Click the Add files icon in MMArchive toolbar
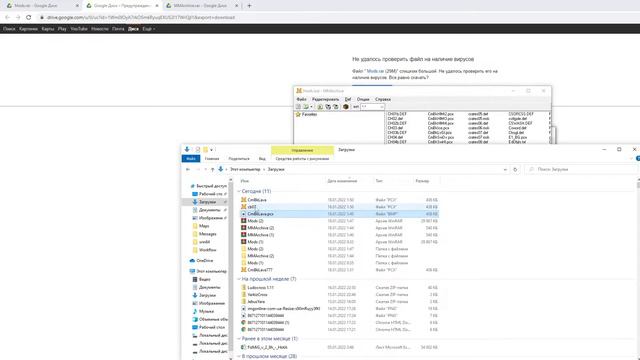The height and width of the screenshot is (360, 640). [x=320, y=107]
